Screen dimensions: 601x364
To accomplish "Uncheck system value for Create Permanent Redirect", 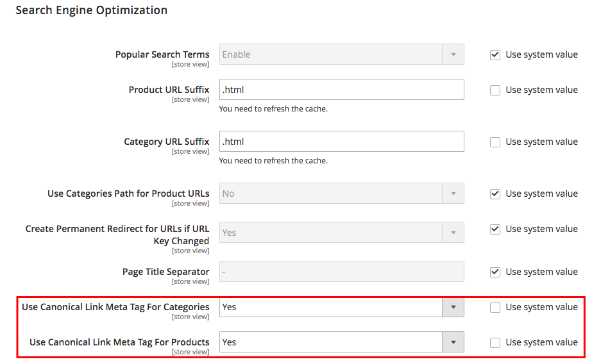I will (495, 229).
